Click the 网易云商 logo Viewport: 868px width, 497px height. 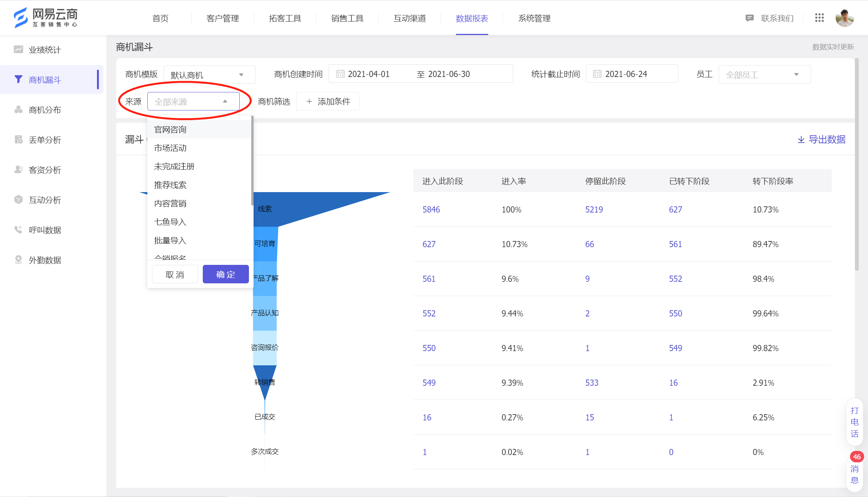[x=45, y=18]
